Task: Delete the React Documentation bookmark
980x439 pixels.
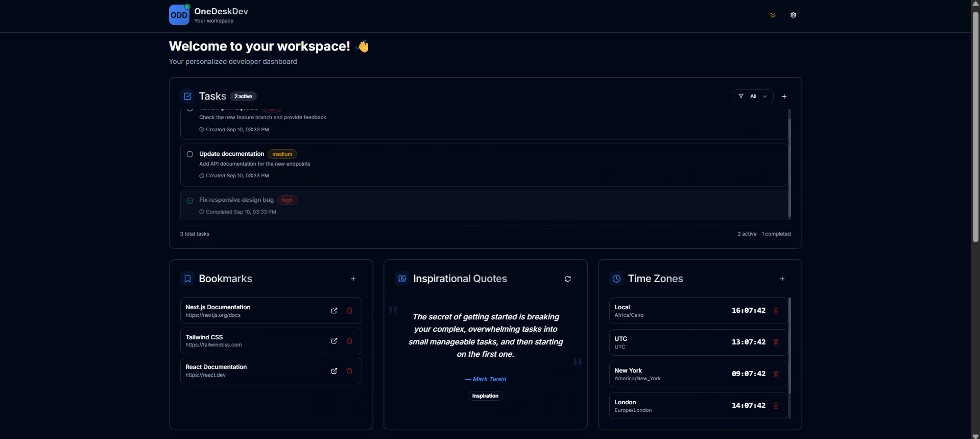Action: point(350,371)
